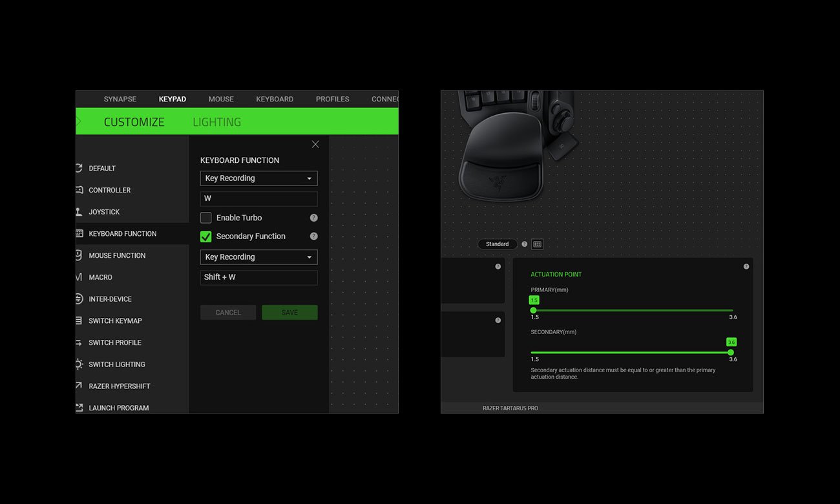840x504 pixels.
Task: Switch to the Synapse tab
Action: pyautogui.click(x=120, y=99)
